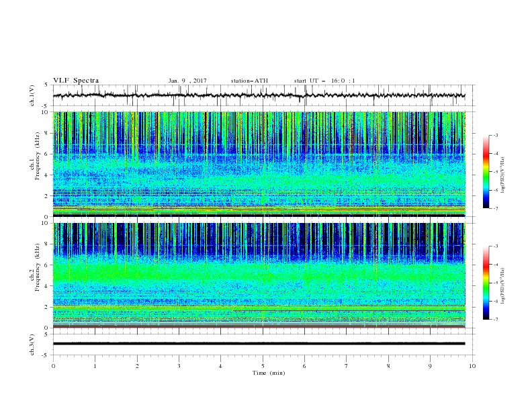
Task: Click the 'VLF Spectra' title text
Action: tap(76, 81)
